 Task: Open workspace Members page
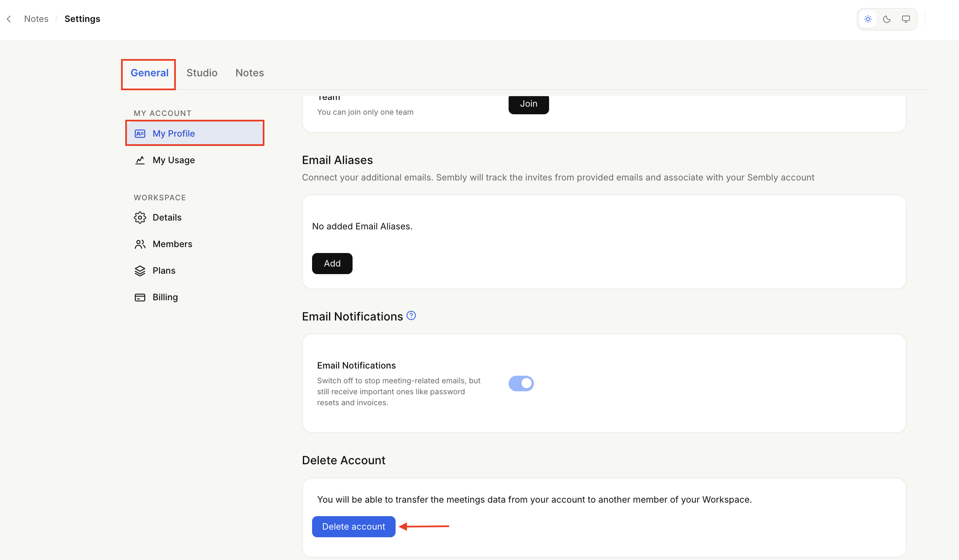195,244
